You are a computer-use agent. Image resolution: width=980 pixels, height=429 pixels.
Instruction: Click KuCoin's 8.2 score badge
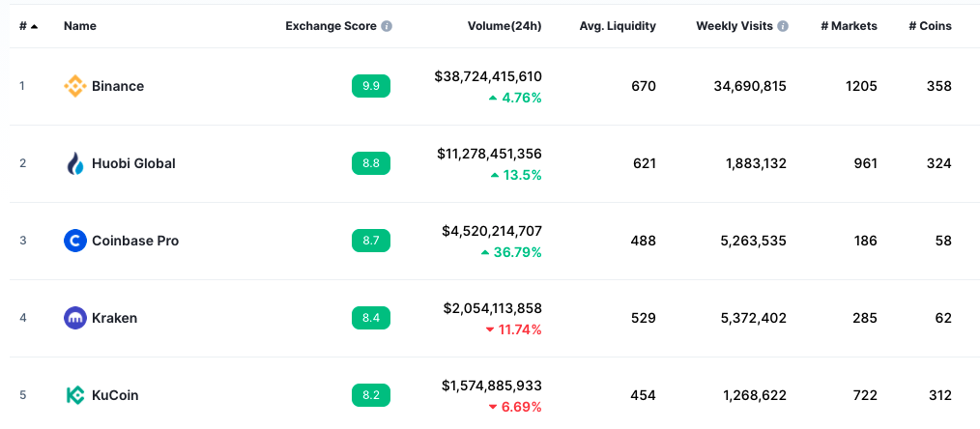click(x=370, y=395)
